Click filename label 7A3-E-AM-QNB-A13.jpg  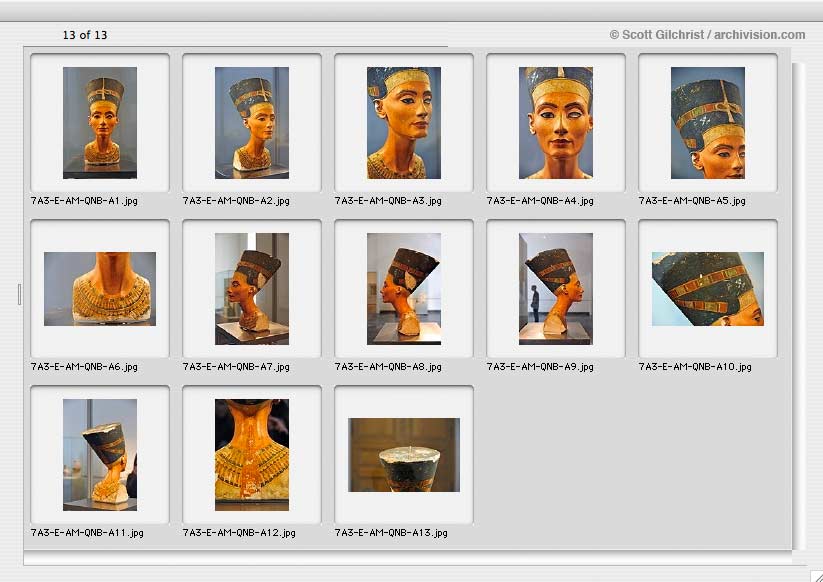click(391, 533)
